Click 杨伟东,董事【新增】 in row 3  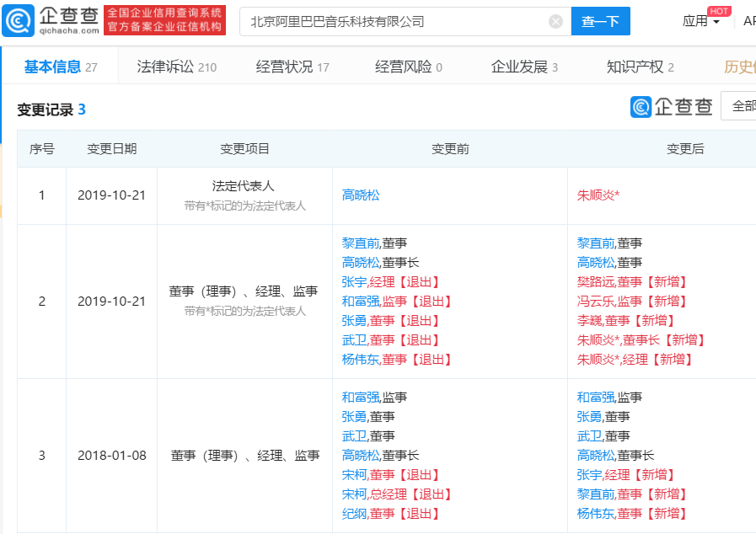pyautogui.click(x=632, y=513)
